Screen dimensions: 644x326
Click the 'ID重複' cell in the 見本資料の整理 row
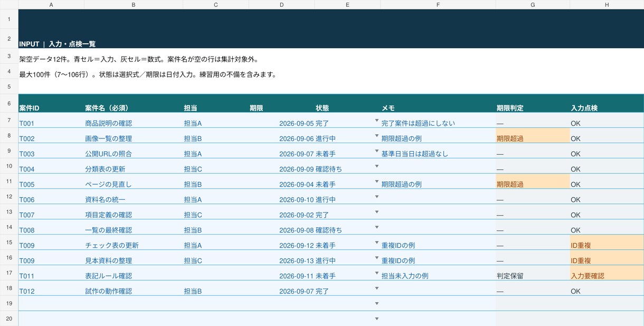[x=607, y=258]
